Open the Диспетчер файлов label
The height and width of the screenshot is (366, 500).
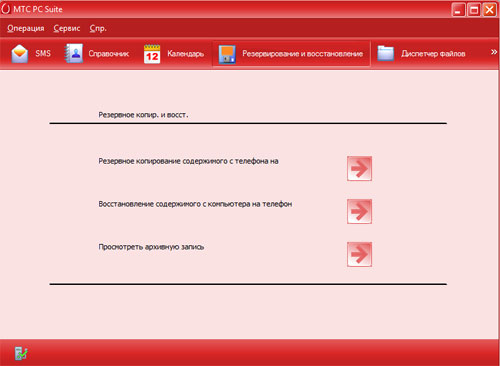pyautogui.click(x=433, y=54)
